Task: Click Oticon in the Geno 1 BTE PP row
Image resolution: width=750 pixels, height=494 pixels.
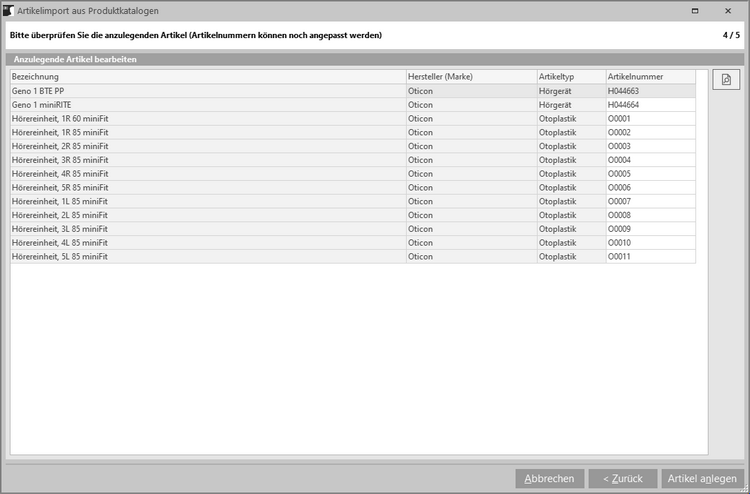Action: tap(472, 91)
